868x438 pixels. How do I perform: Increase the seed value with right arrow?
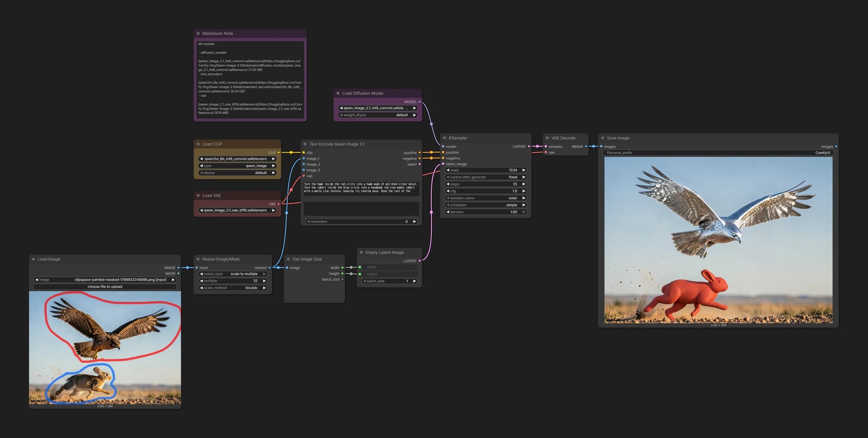pyautogui.click(x=524, y=170)
